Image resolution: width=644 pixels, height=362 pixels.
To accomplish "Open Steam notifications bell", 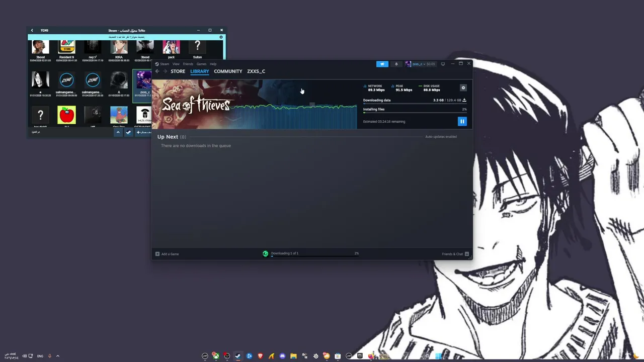I will (x=396, y=64).
